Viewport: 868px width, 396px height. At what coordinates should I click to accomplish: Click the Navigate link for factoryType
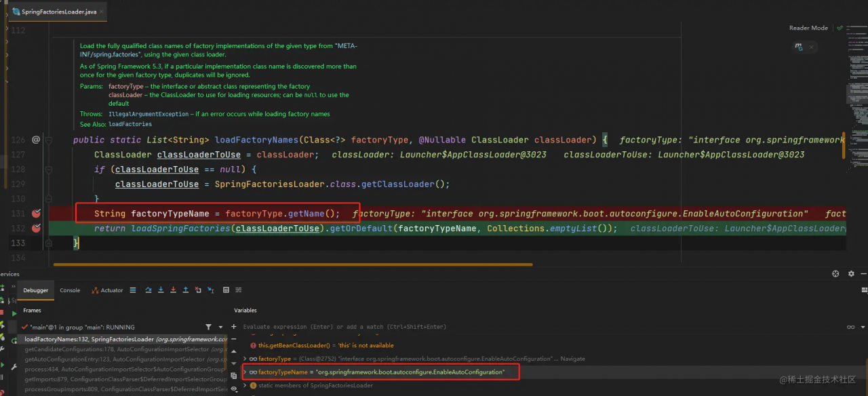(574, 359)
